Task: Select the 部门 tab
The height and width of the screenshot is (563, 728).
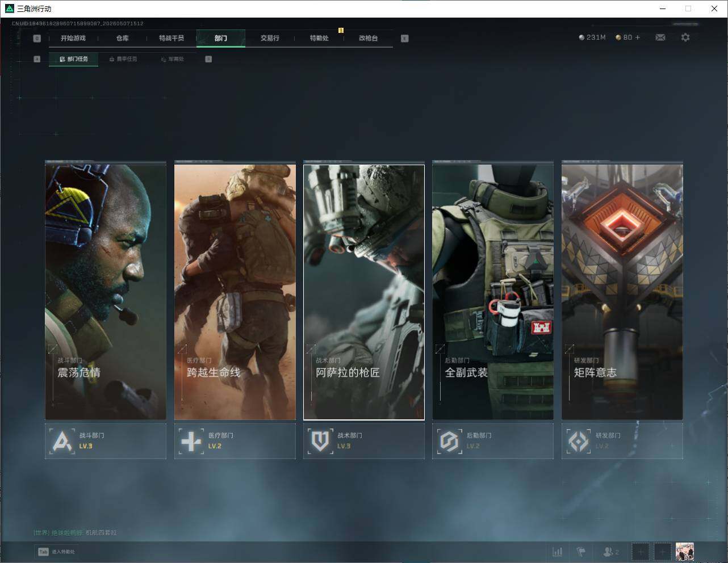Action: tap(221, 38)
